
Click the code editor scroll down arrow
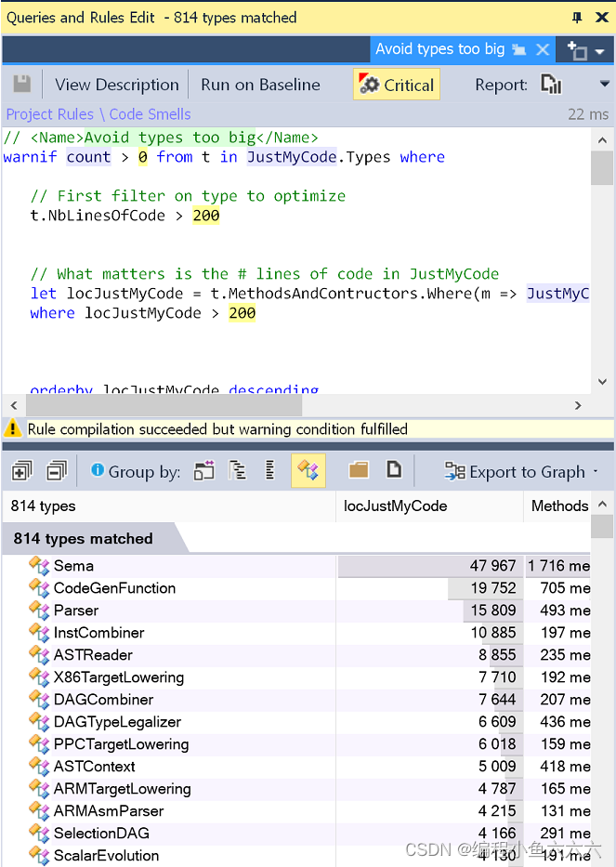(x=602, y=382)
